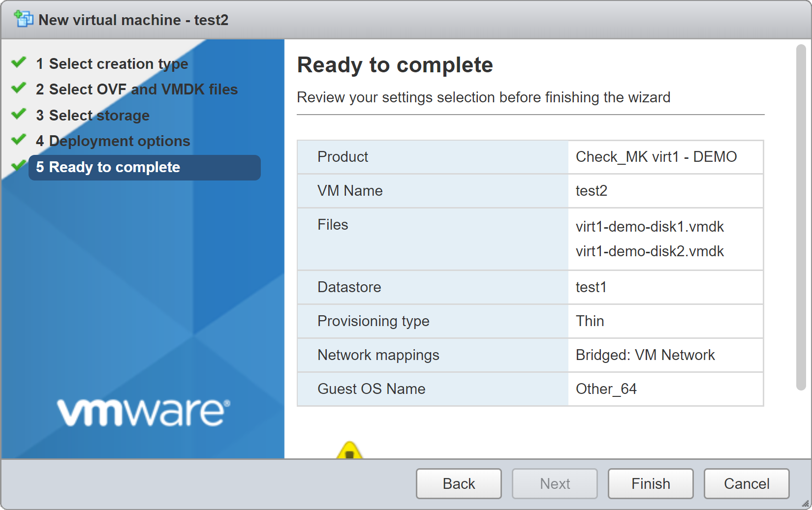Cancel the new virtual machine wizard
The width and height of the screenshot is (812, 510).
(746, 483)
